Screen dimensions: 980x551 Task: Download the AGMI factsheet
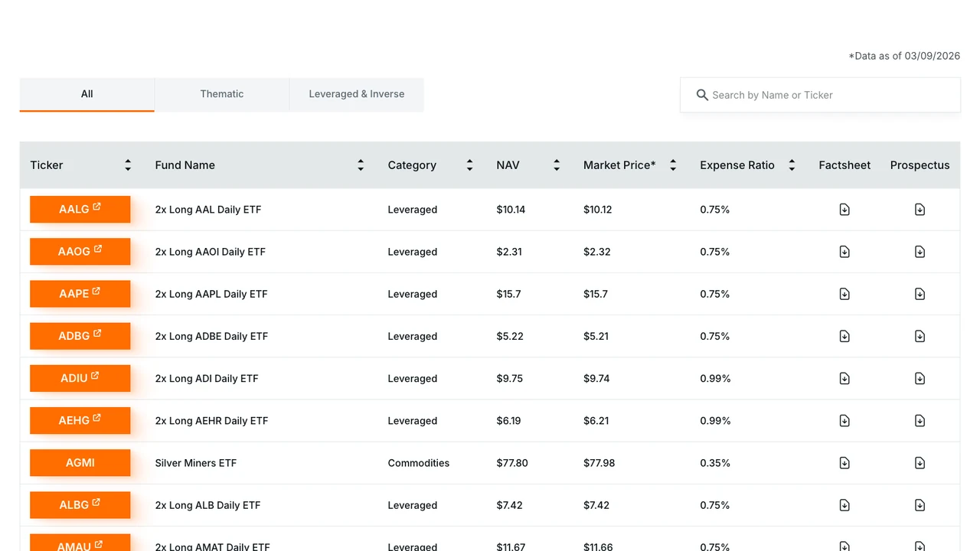pos(844,463)
